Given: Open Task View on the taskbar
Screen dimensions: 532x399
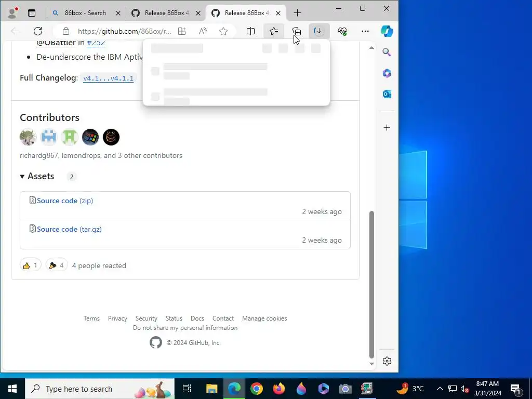Looking at the screenshot, I should pyautogui.click(x=187, y=389).
